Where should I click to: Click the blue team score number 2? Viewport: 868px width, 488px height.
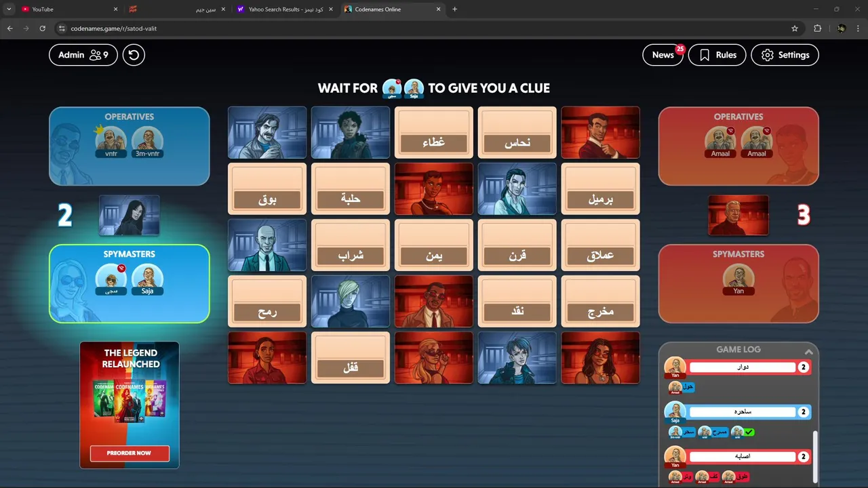click(64, 216)
